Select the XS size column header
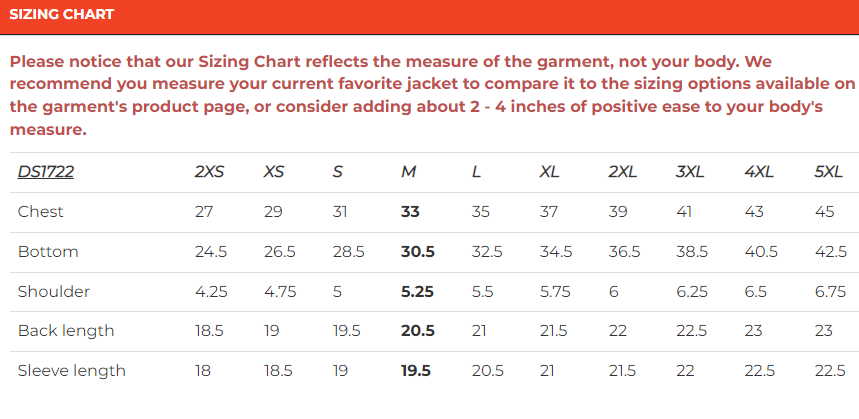This screenshot has height=419, width=859. pyautogui.click(x=274, y=172)
